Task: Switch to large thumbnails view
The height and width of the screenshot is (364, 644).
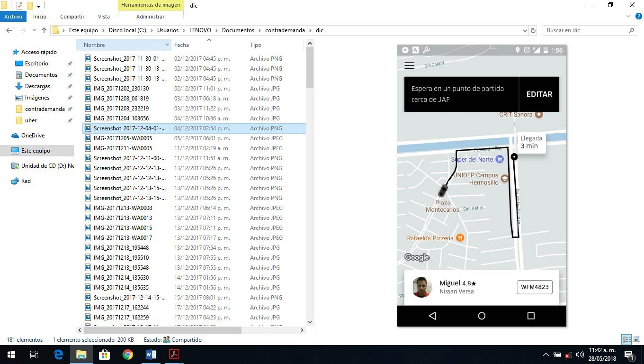Action: 636,339
